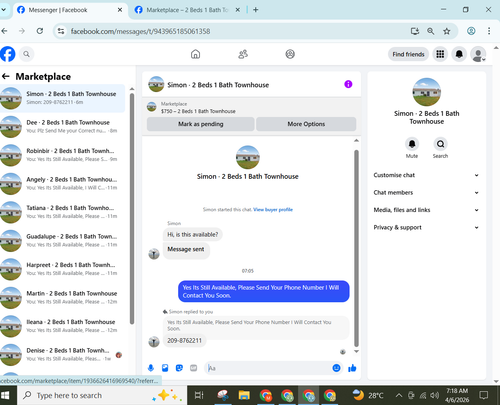This screenshot has height=405, width=500.
Task: Choose a GIF icon
Action: coord(194,368)
